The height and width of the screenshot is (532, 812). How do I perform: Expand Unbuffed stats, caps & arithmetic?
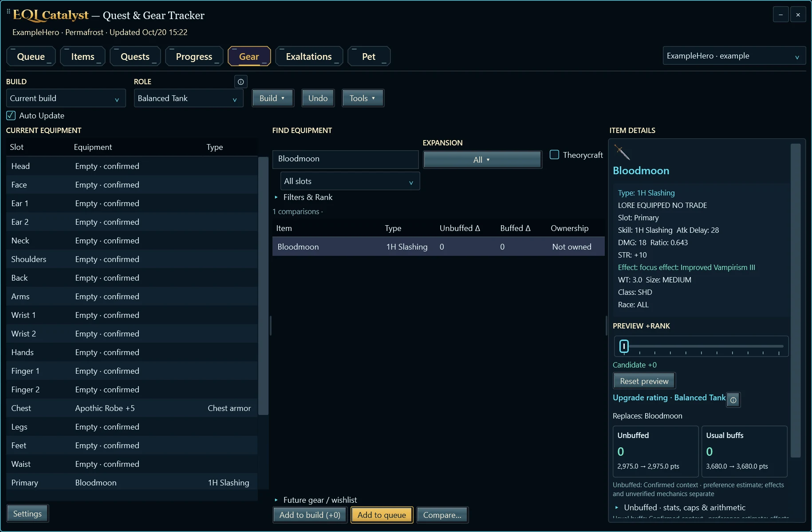[680, 508]
